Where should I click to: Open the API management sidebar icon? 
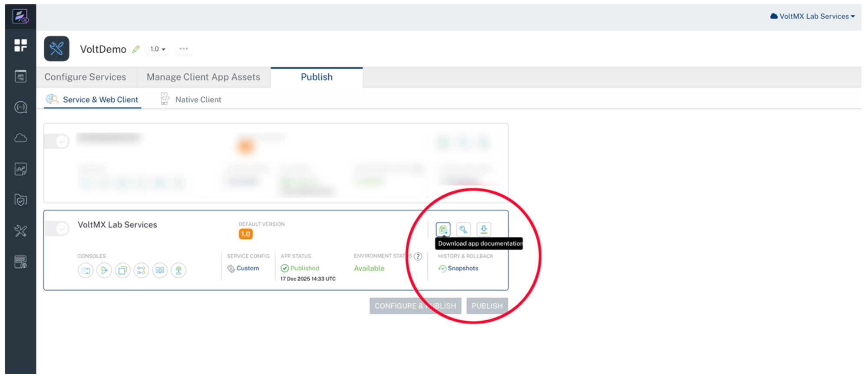click(20, 76)
